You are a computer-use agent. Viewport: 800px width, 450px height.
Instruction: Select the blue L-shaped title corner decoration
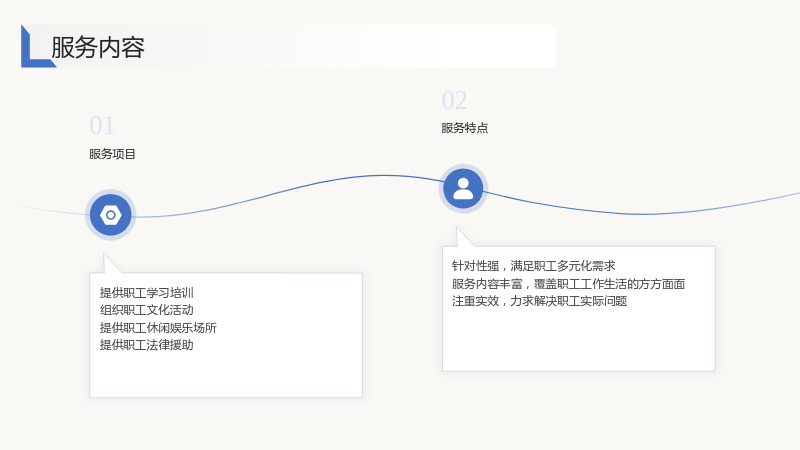(36, 46)
